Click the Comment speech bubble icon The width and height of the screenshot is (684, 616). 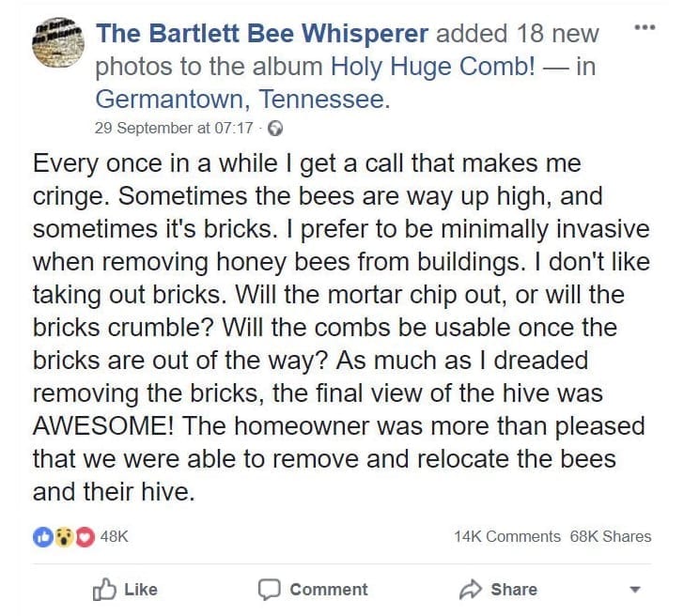click(271, 589)
